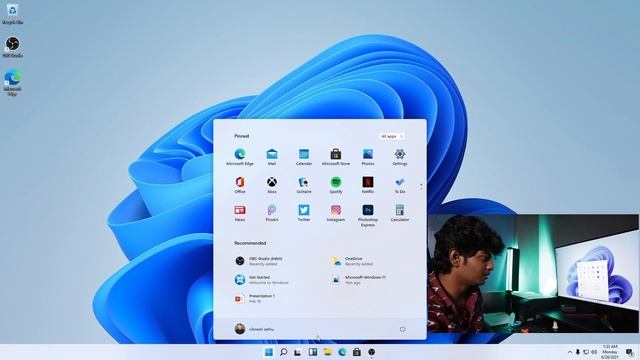The width and height of the screenshot is (640, 360).
Task: Open the Xbox app
Action: 272,185
